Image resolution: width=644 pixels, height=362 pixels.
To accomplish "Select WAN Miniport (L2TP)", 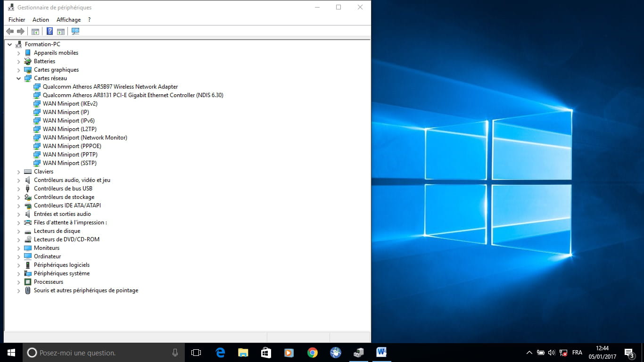I will pos(70,129).
